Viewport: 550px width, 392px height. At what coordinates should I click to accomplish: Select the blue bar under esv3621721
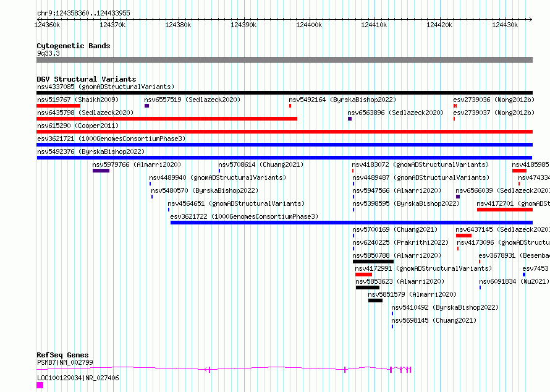click(284, 145)
